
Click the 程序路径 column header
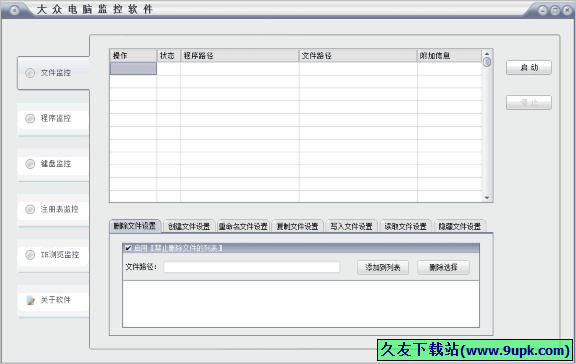pos(240,56)
